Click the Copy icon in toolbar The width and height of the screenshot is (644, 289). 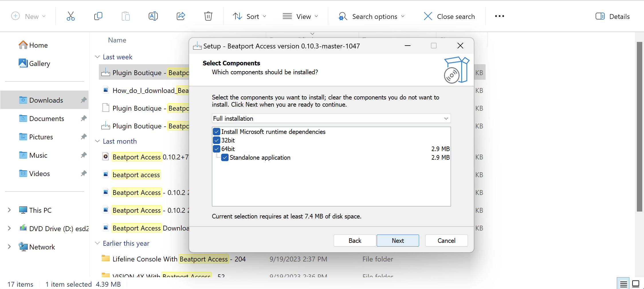tap(98, 16)
